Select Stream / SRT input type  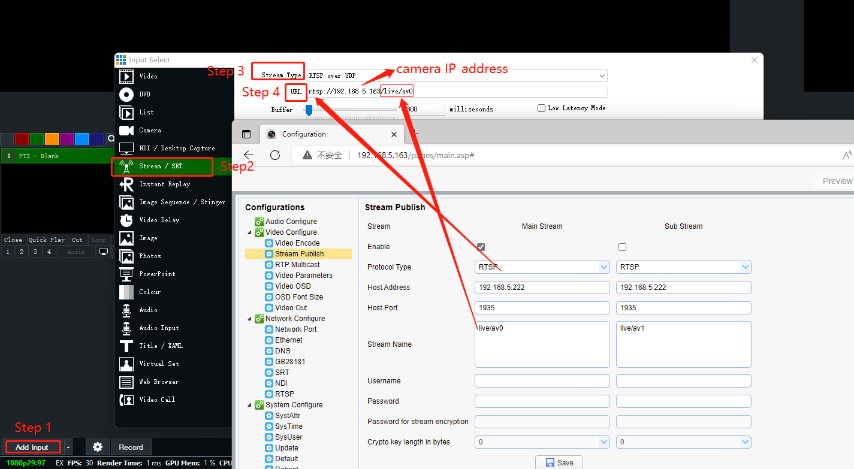point(160,167)
